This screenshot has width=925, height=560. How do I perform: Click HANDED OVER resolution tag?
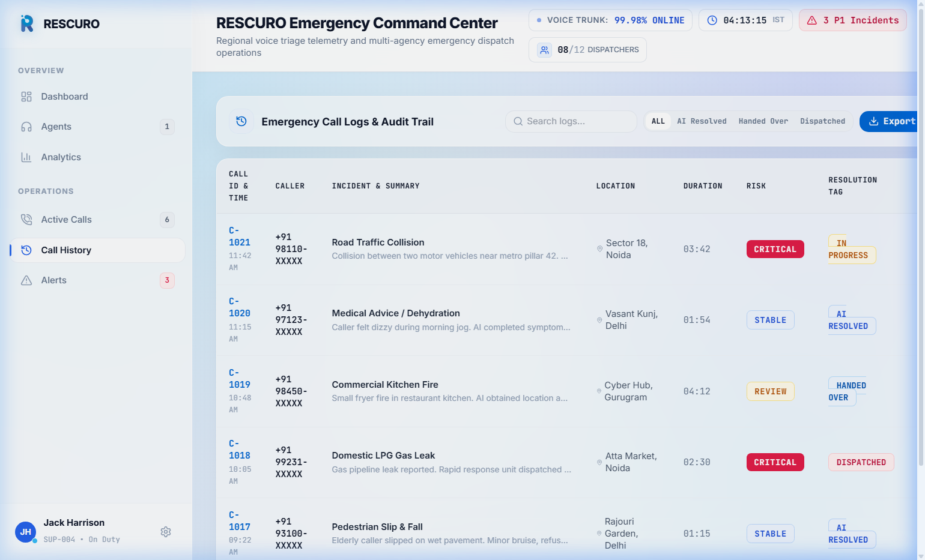(x=847, y=391)
